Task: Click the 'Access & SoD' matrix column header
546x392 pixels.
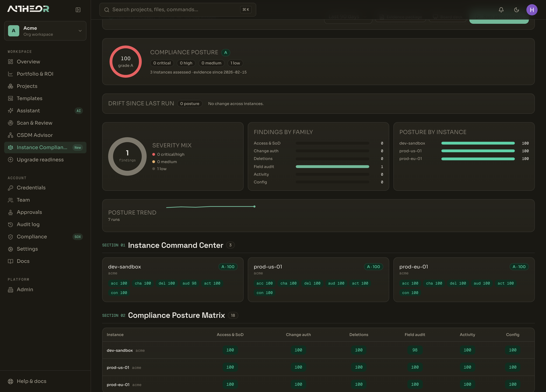Action: (x=230, y=335)
